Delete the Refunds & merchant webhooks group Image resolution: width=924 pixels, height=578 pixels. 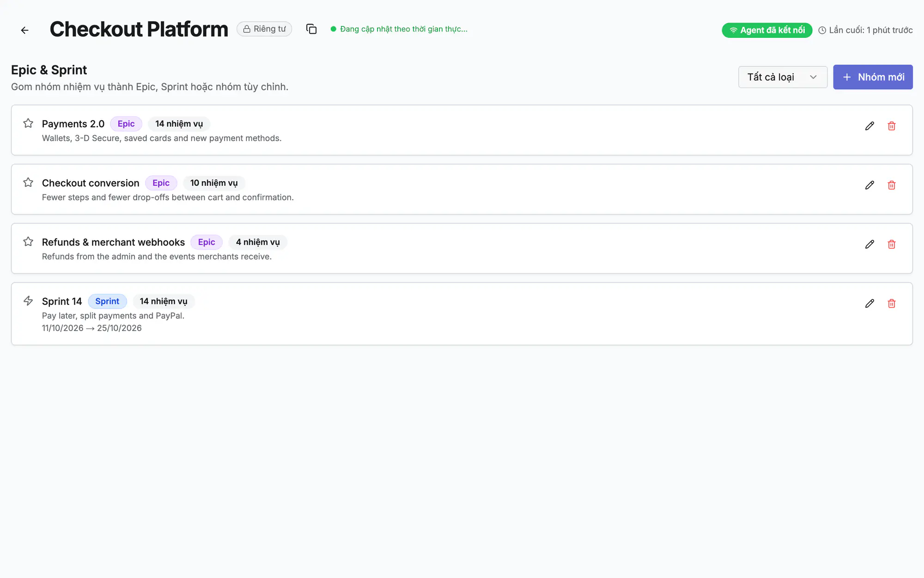click(x=892, y=244)
